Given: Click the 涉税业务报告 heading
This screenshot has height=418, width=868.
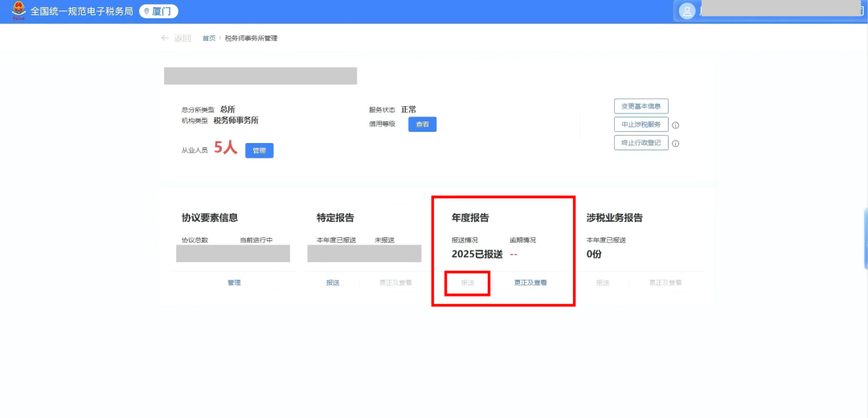Looking at the screenshot, I should pos(615,218).
